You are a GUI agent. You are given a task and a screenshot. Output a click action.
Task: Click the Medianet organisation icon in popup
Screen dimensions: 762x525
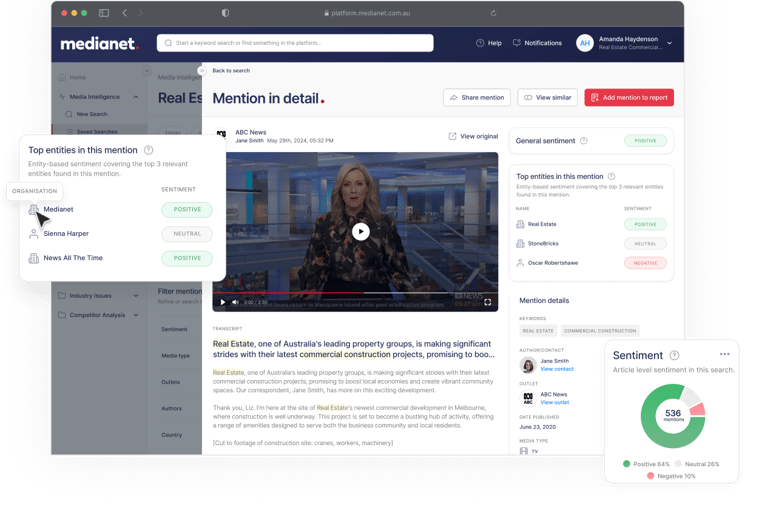[33, 210]
